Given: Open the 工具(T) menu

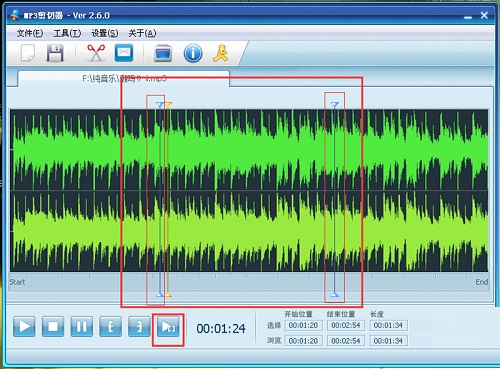Looking at the screenshot, I should click(67, 33).
